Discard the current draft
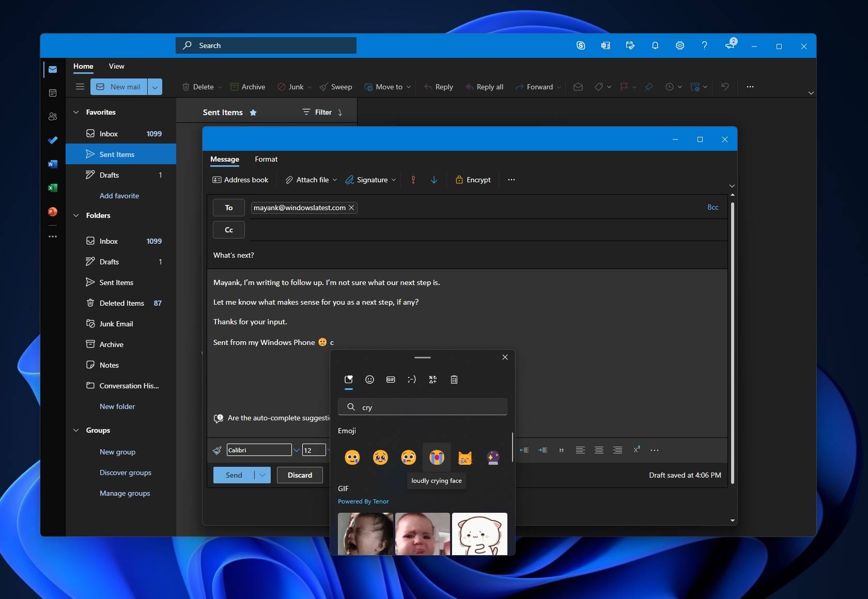Viewport: 868px width, 599px height. coord(299,475)
